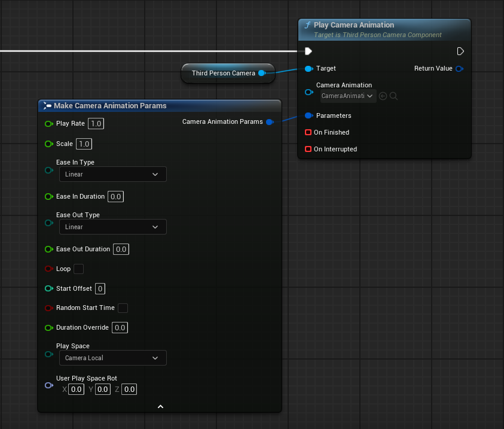Click the execution input pin on Play Camera Animation

click(308, 51)
